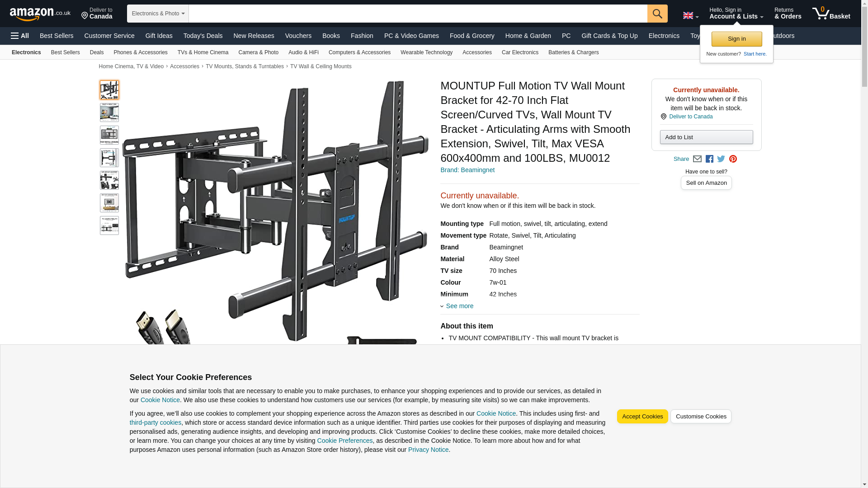This screenshot has width=868, height=488.
Task: Open the All hamburger menu
Action: click(20, 36)
